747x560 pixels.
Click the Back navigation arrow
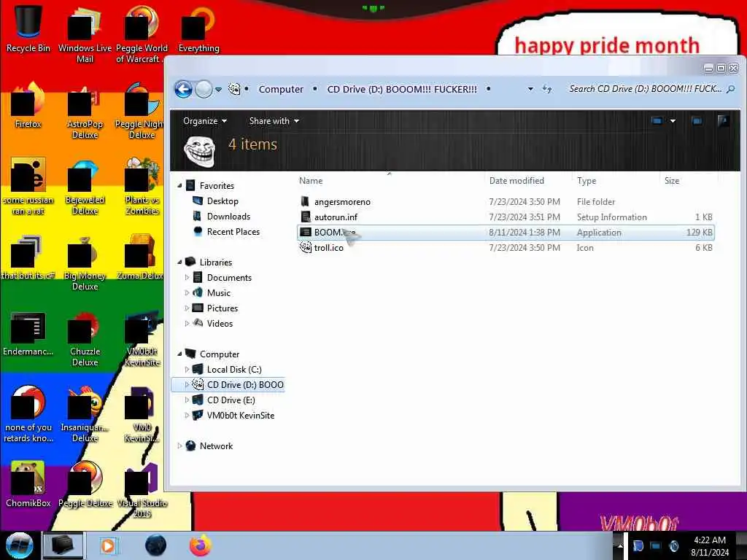click(183, 89)
